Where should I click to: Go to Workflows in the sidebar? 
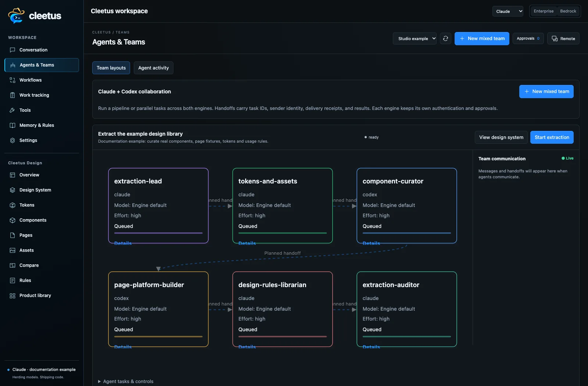click(x=42, y=80)
